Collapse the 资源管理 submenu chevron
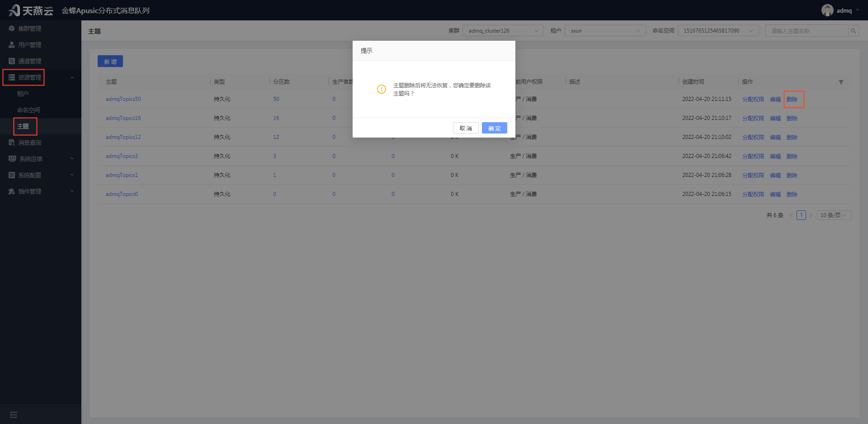This screenshot has width=868, height=424. pos(72,77)
